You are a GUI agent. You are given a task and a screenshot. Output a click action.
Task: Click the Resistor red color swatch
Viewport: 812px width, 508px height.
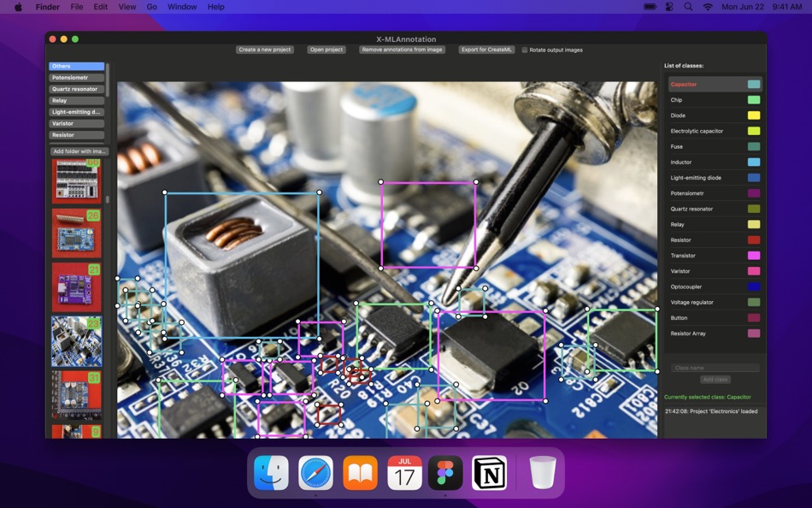pos(754,239)
